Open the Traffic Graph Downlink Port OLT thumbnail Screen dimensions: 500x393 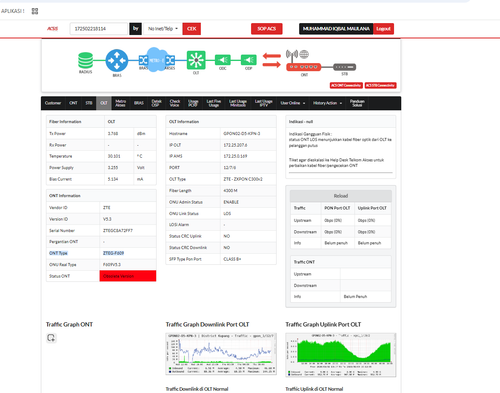click(x=221, y=354)
